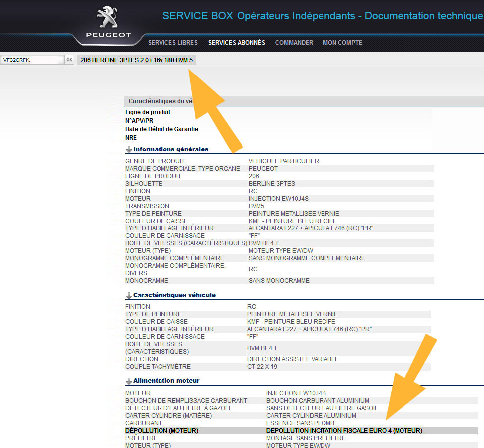Click the VIN input field
Viewport: 484px width, 448px height.
pyautogui.click(x=32, y=60)
